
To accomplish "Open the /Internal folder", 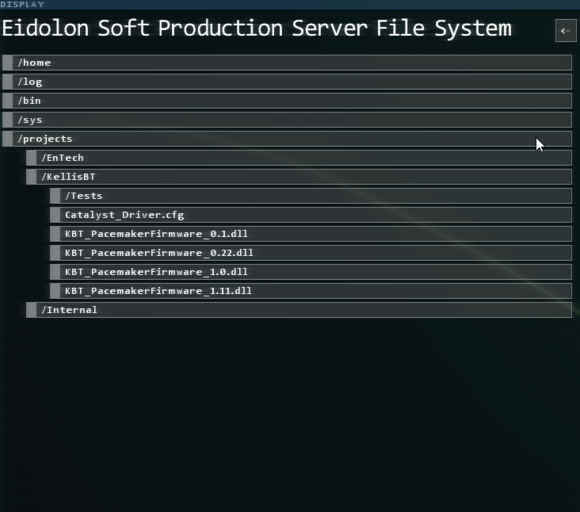I will click(299, 310).
